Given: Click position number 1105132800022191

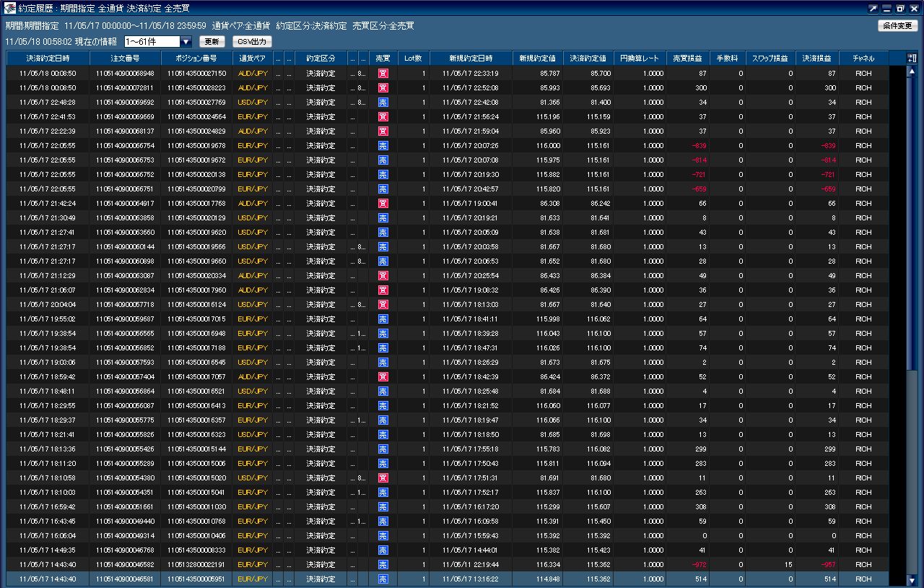Looking at the screenshot, I should click(x=196, y=565).
